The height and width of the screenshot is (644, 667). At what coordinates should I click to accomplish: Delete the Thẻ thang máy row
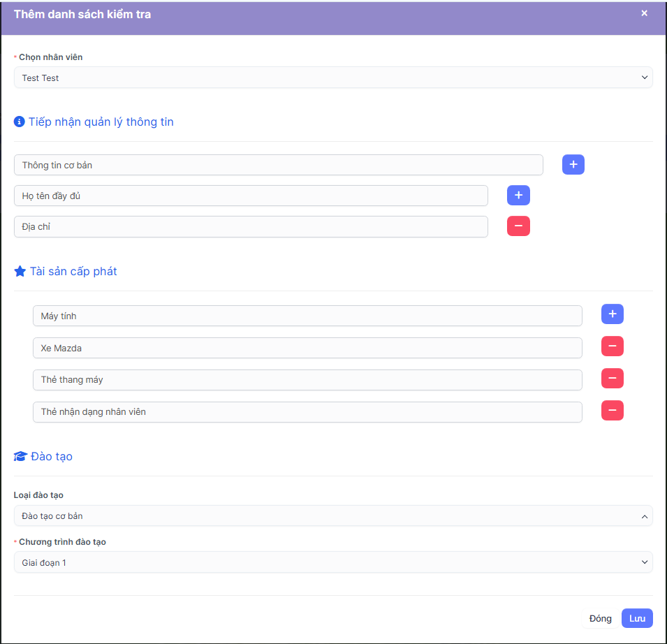tap(612, 379)
